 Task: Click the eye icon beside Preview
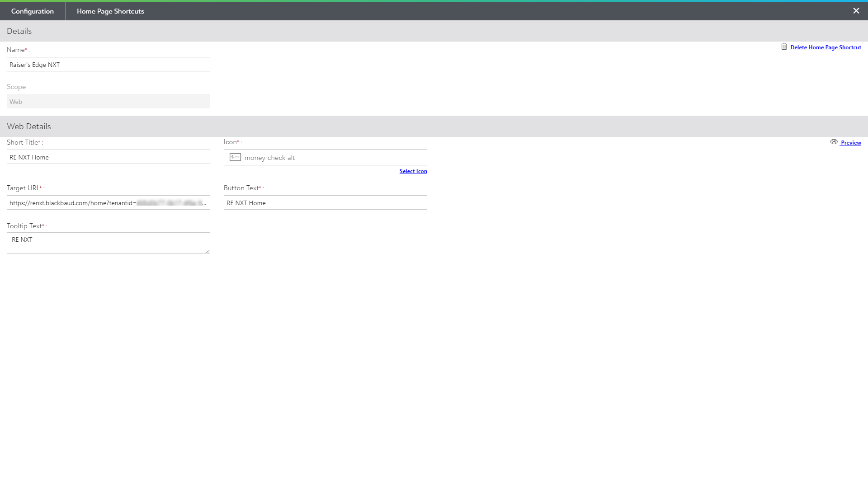(x=834, y=142)
